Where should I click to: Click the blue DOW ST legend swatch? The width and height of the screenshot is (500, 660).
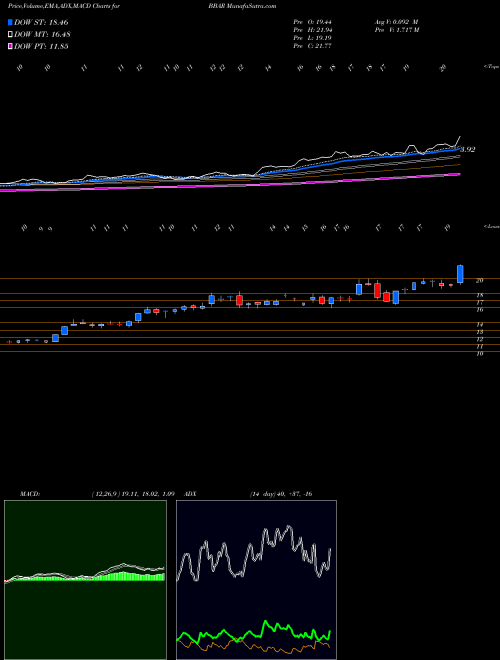10,22
